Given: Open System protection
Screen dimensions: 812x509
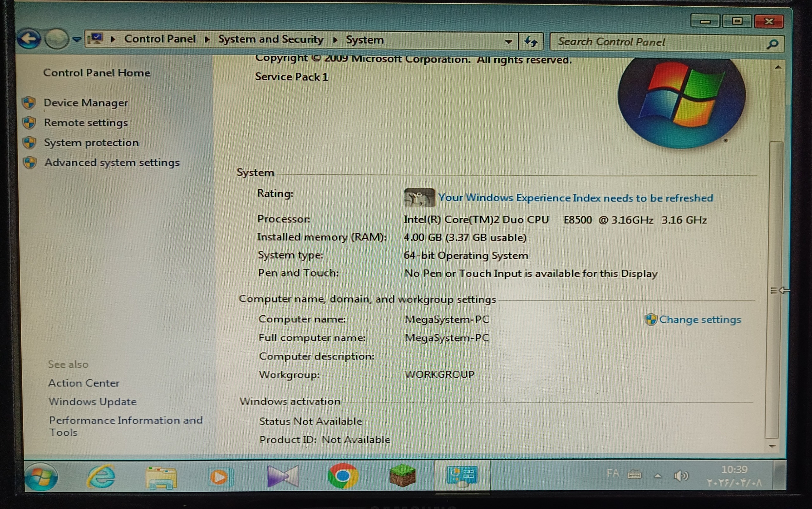Looking at the screenshot, I should point(91,143).
